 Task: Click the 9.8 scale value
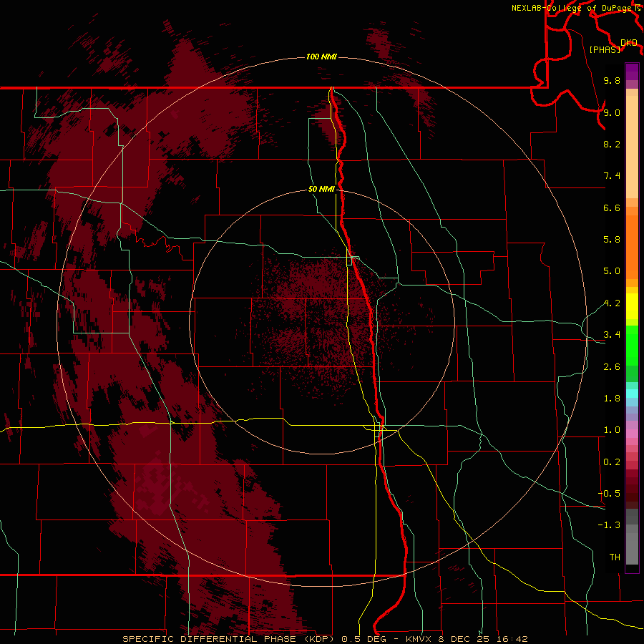pyautogui.click(x=612, y=80)
